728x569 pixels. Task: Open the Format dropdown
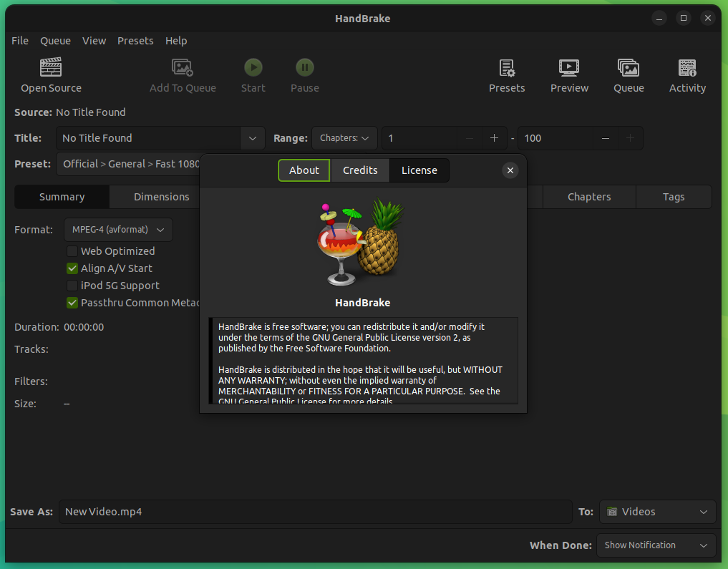(118, 230)
